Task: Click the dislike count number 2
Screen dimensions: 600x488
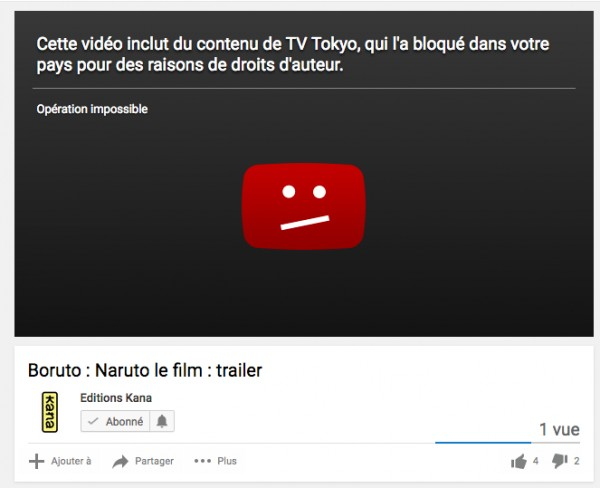Action: click(x=576, y=461)
